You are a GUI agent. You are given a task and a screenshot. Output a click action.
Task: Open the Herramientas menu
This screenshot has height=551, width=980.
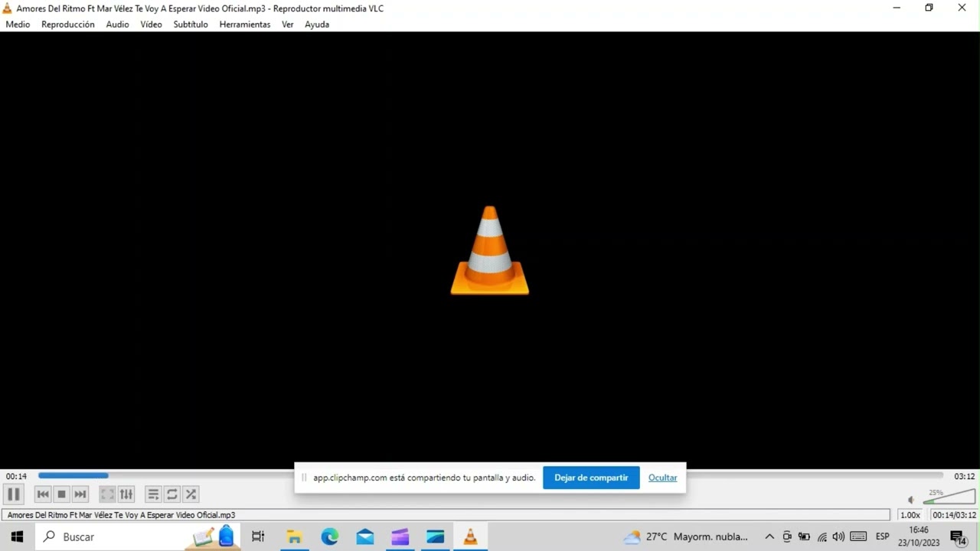(x=245, y=24)
